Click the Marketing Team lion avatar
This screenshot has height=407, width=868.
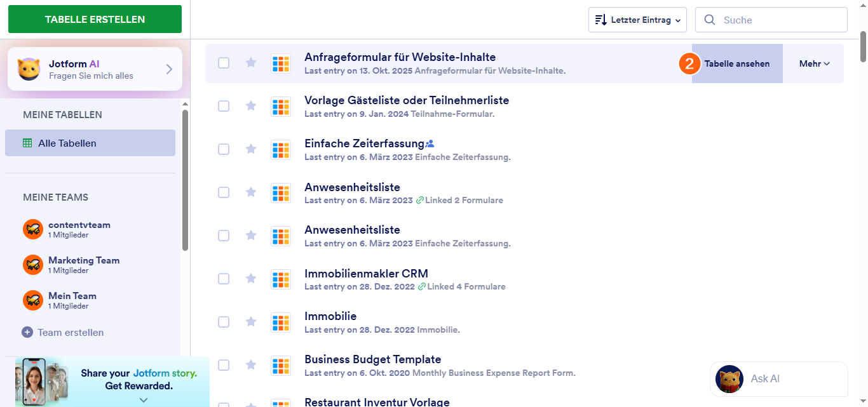tap(32, 265)
